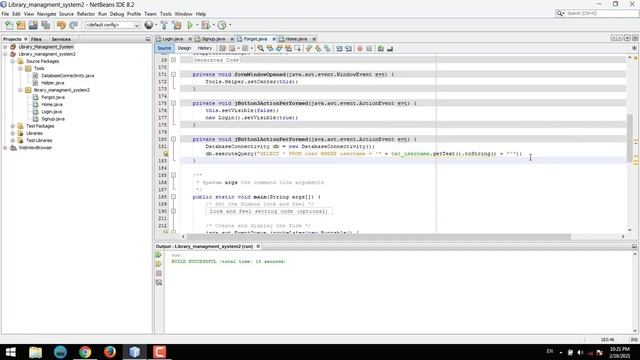This screenshot has width=640, height=360.
Task: Click the New Project toolbar icon
Action: pyautogui.click(x=21, y=25)
